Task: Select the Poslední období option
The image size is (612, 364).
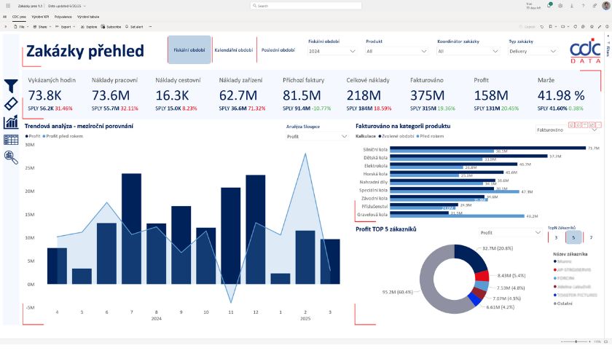Action: 278,50
